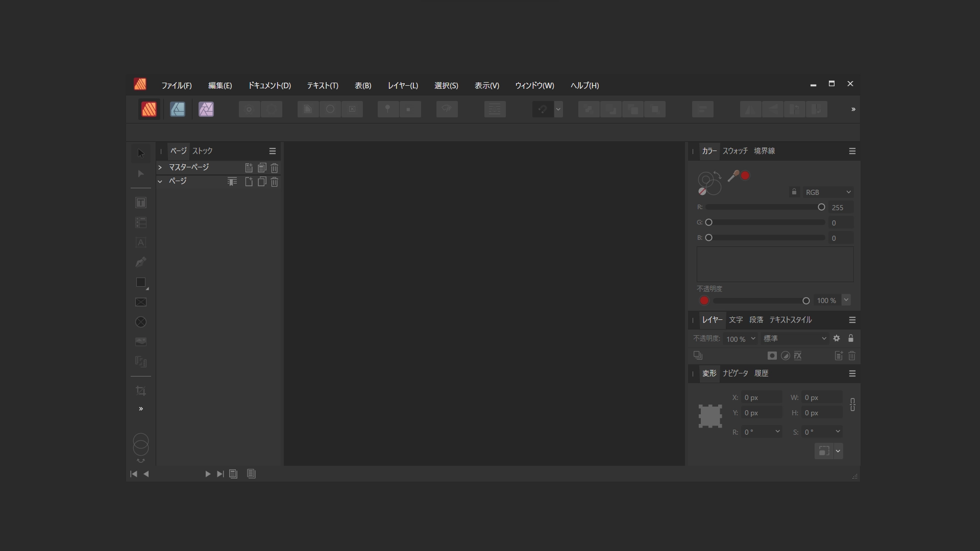The height and width of the screenshot is (551, 980).
Task: Select the Frame Text tool
Action: (x=140, y=203)
